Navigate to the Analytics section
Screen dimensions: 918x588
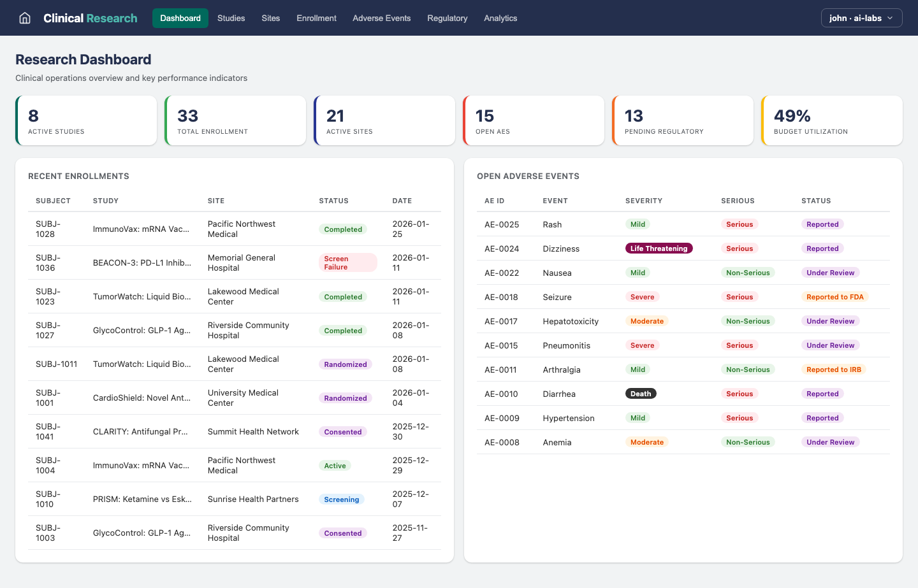click(500, 18)
